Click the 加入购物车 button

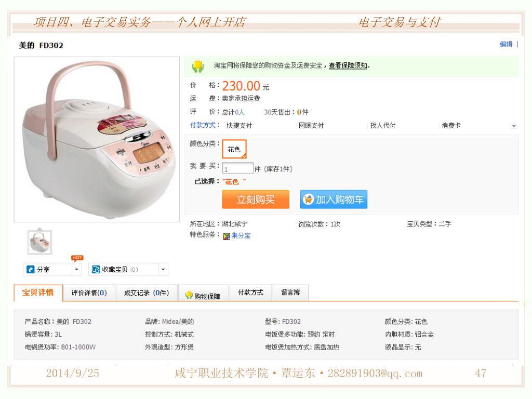(334, 199)
